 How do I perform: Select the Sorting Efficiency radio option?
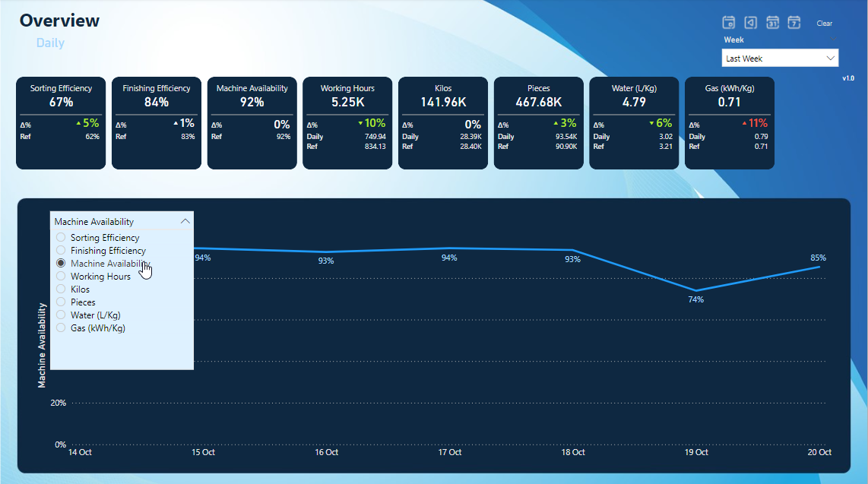tap(61, 238)
